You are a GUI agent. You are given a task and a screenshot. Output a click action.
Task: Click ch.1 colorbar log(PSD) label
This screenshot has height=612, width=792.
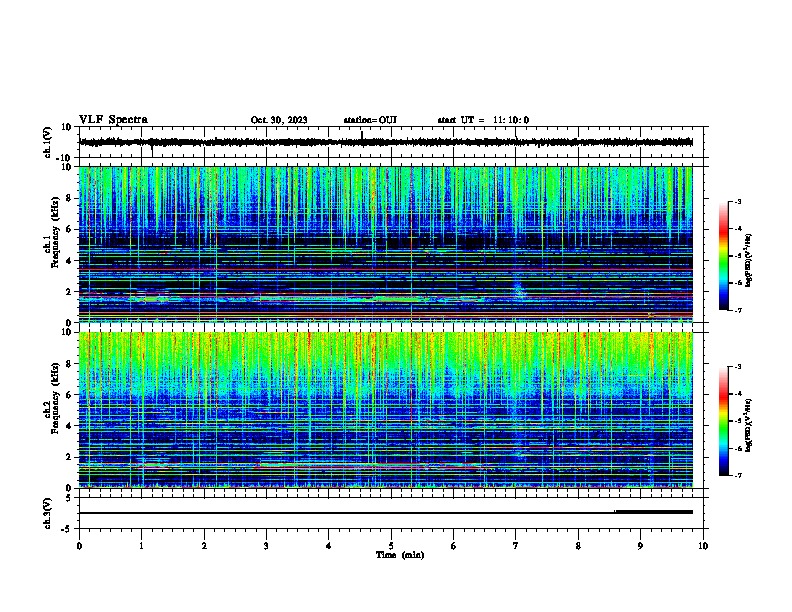[x=748, y=261]
